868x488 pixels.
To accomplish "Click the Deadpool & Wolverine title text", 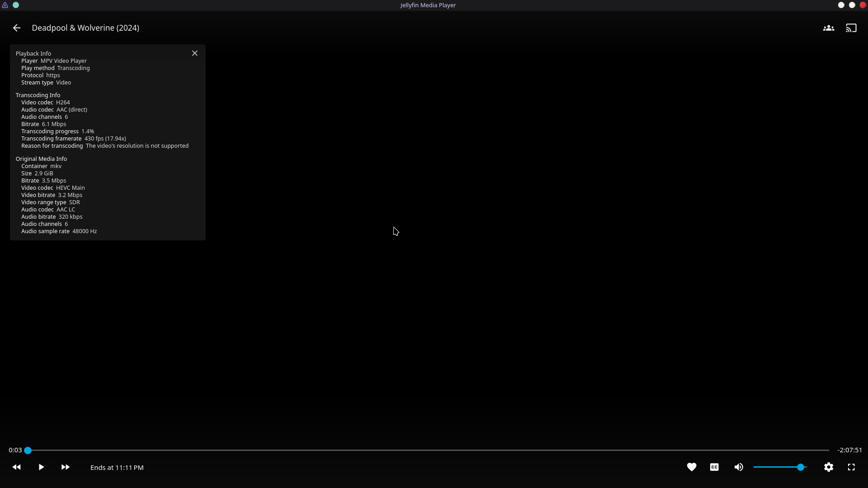I will (x=85, y=28).
